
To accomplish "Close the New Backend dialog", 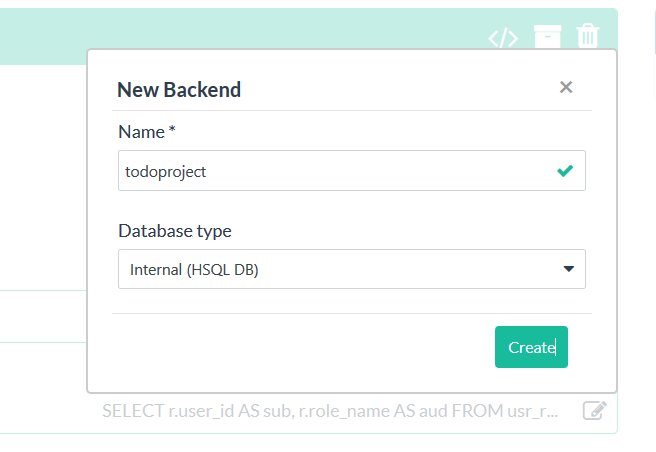I will 566,87.
